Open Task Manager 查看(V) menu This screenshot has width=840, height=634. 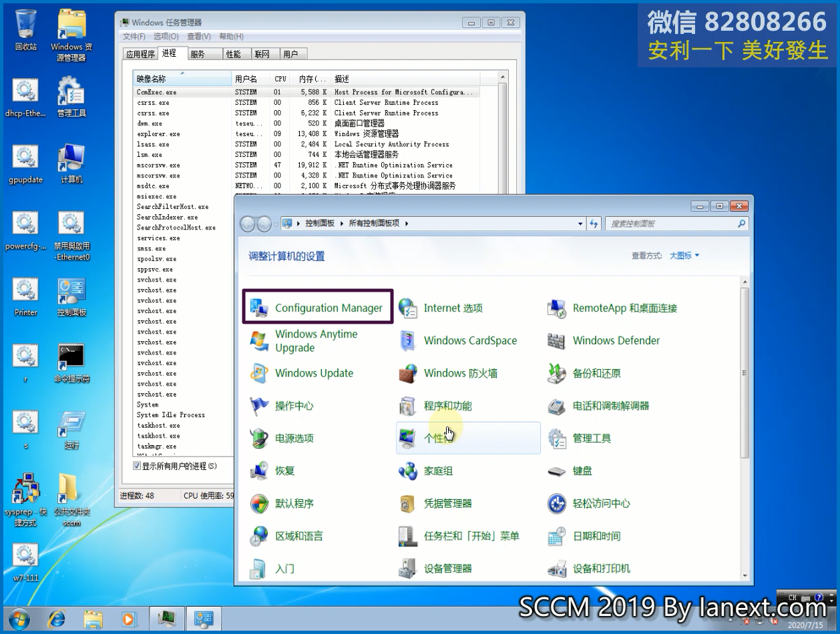(x=199, y=37)
